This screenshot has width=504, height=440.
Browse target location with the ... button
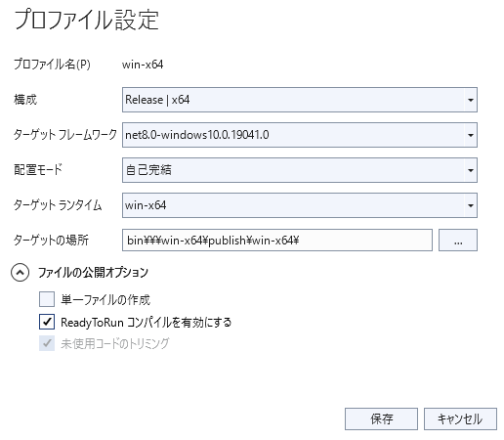458,241
